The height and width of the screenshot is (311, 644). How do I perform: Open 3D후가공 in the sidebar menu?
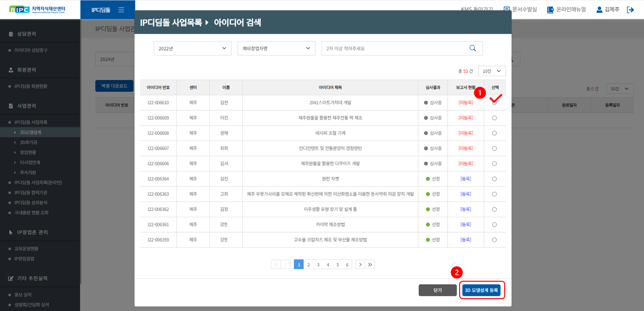29,142
